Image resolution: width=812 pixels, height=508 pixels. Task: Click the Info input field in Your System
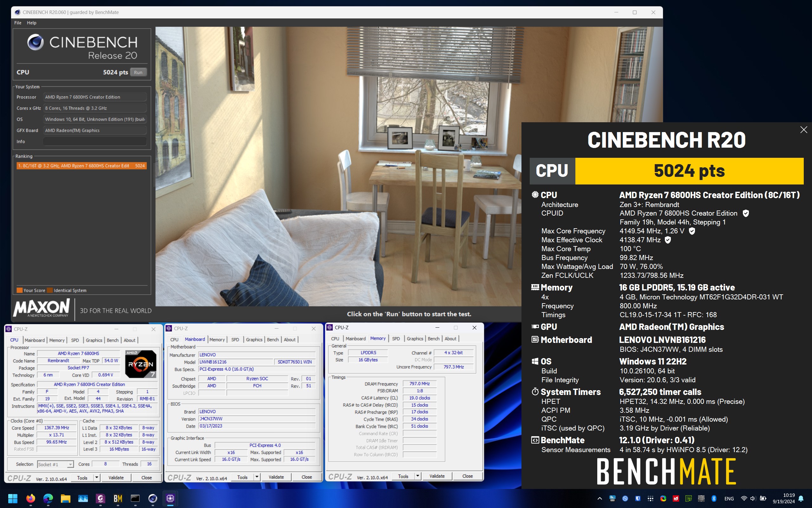pyautogui.click(x=95, y=142)
